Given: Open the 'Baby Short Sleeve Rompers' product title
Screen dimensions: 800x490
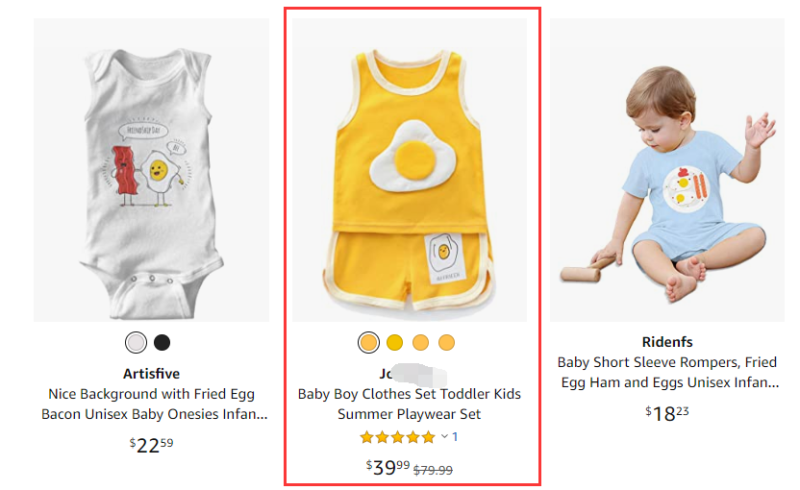Looking at the screenshot, I should pos(667,372).
